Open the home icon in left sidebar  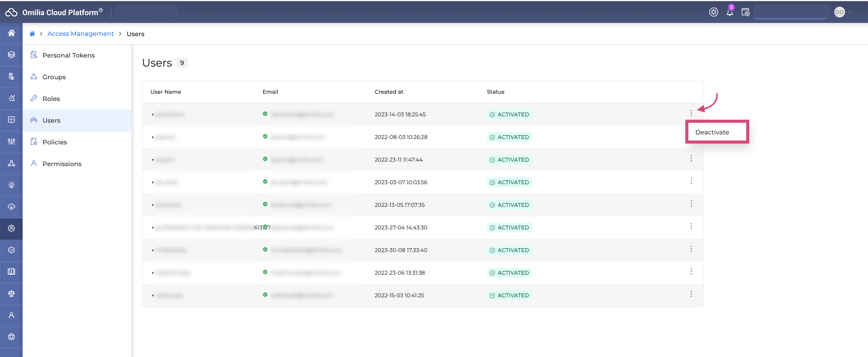(11, 33)
